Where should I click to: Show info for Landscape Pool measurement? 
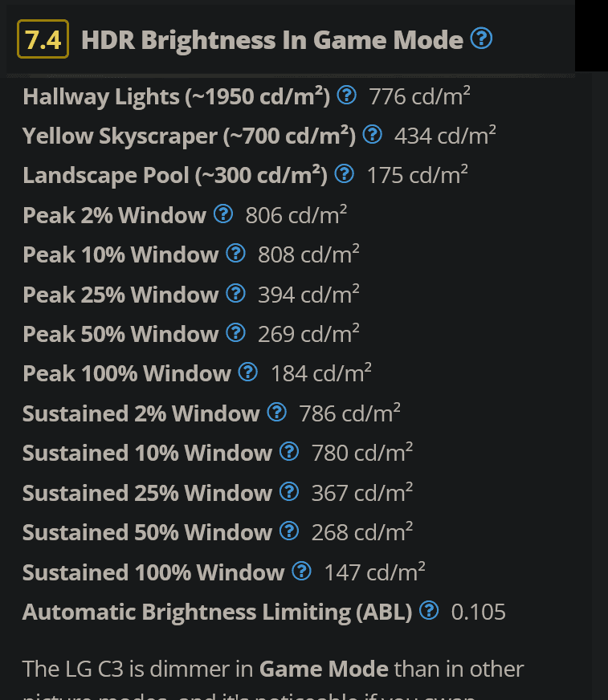click(x=344, y=173)
